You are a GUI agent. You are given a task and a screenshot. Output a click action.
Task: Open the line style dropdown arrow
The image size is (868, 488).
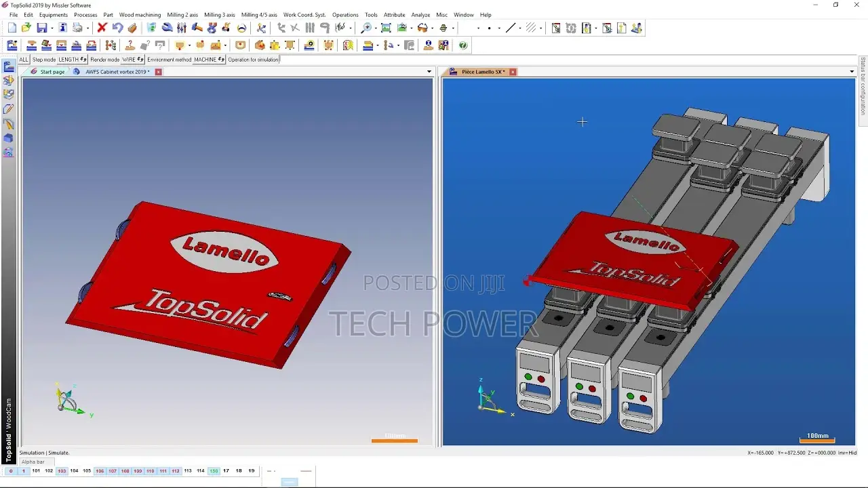coord(519,28)
